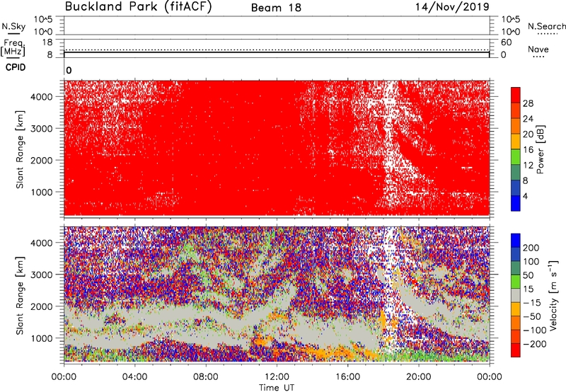The image size is (566, 392).
Task: Click the power panel 'Slant Range [km]' label
Action: click(20, 149)
